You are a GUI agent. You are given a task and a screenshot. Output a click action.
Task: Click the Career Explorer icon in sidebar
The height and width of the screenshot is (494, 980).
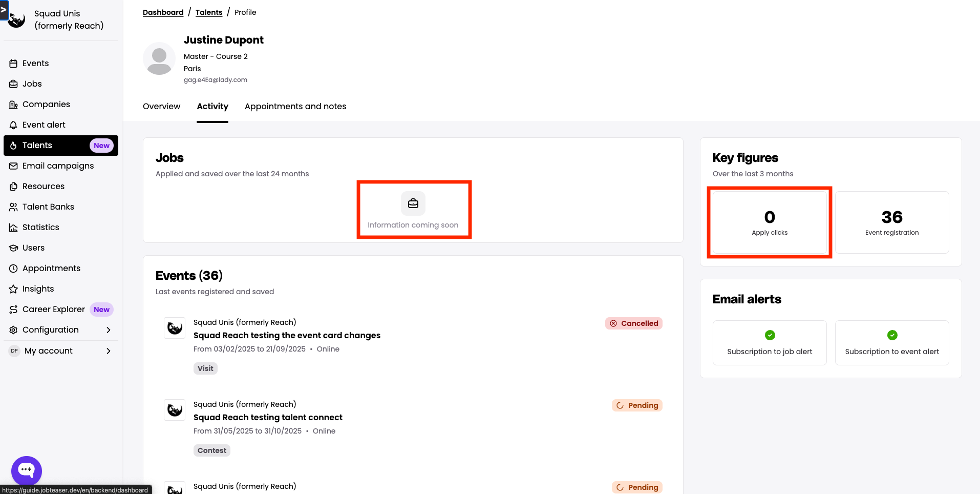tap(13, 310)
